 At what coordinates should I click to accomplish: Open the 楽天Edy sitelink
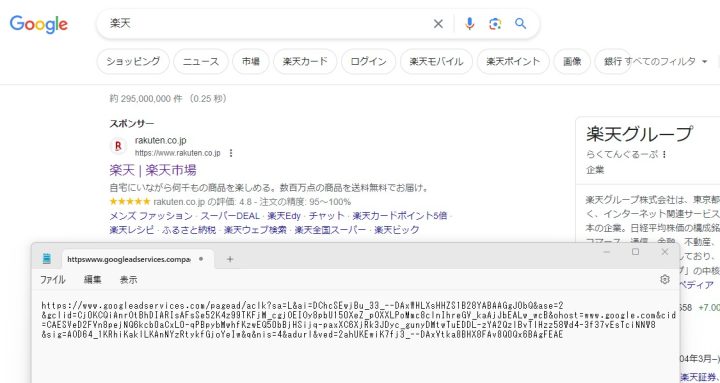click(x=284, y=215)
